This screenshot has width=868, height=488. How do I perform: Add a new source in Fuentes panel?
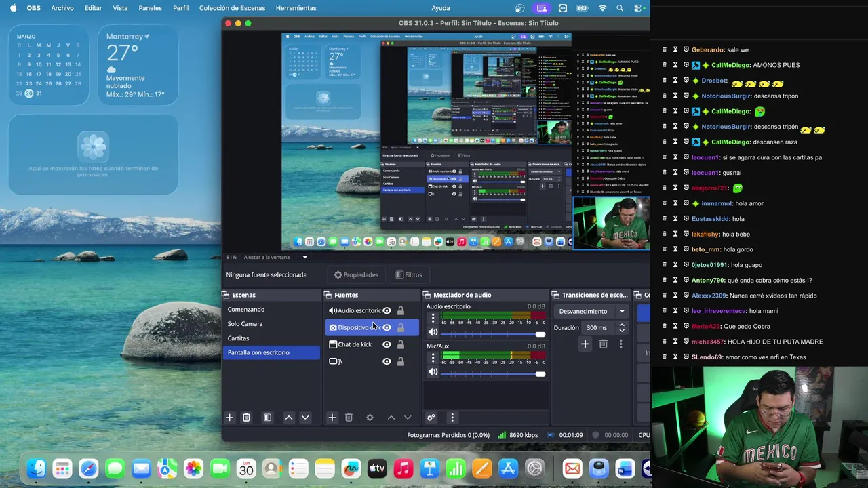(332, 418)
